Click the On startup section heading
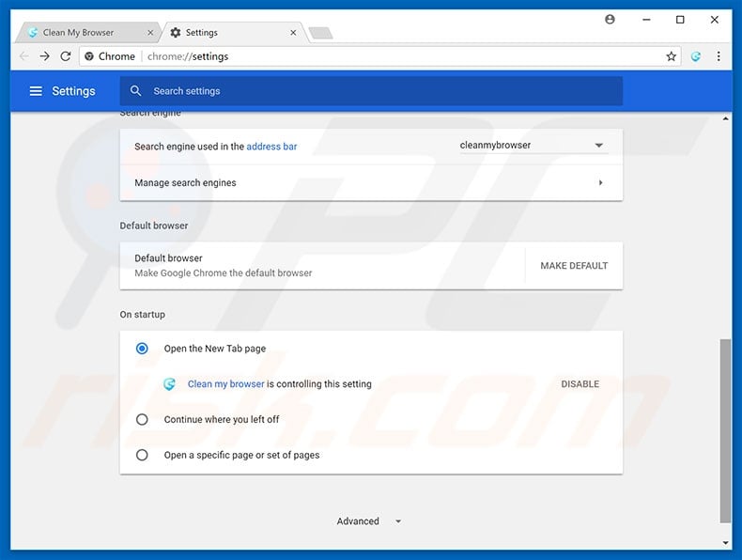742x560 pixels. [x=143, y=315]
